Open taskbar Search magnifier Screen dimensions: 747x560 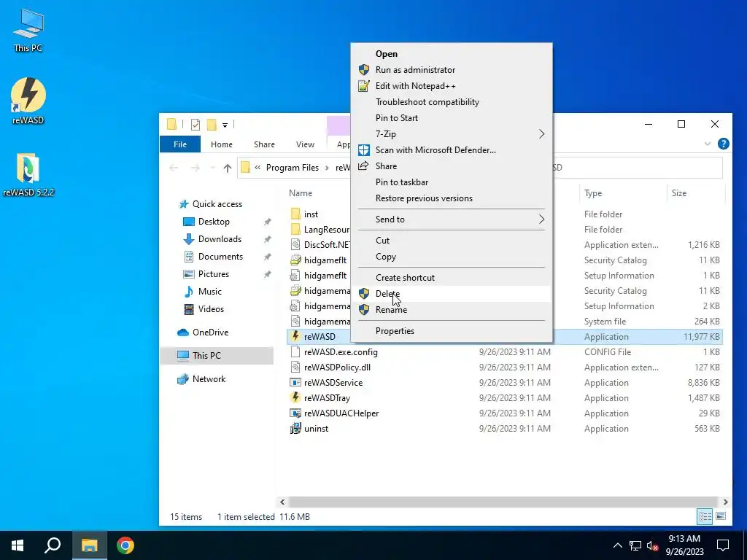tap(53, 545)
